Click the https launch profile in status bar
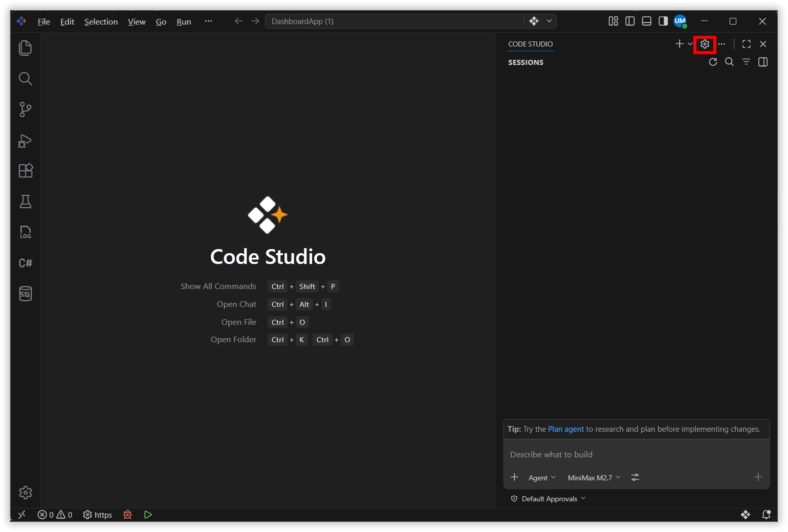Viewport: 788px width, 532px height. coord(98,515)
